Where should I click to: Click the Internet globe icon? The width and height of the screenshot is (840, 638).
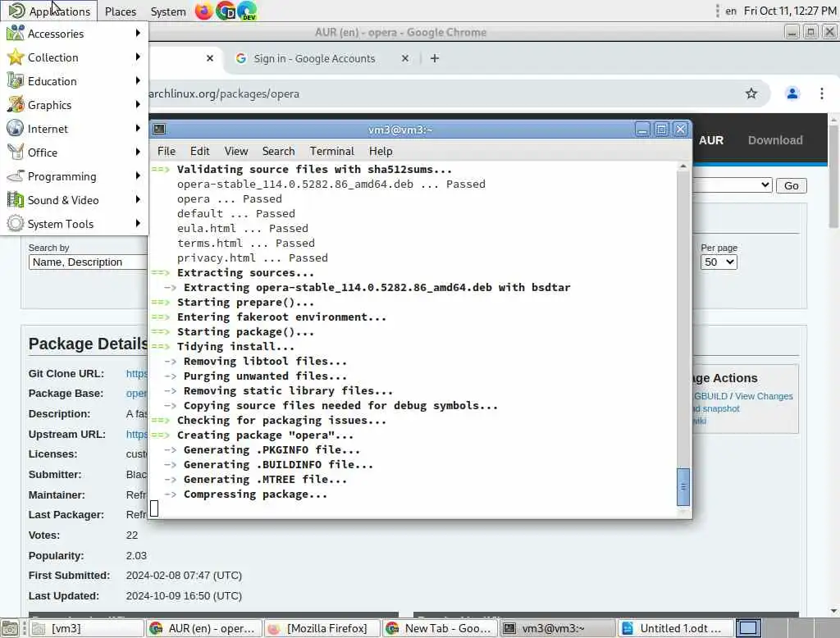[15, 128]
